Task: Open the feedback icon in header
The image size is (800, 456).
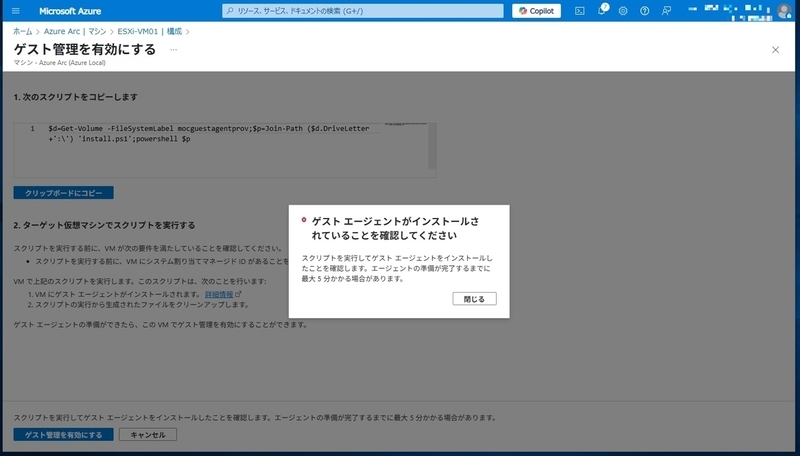Action: pyautogui.click(x=666, y=11)
